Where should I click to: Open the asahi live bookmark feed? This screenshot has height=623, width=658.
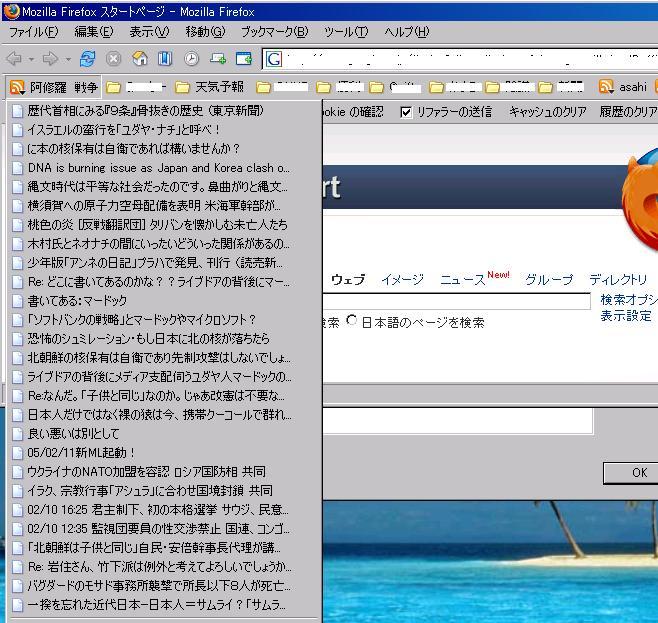(623, 87)
